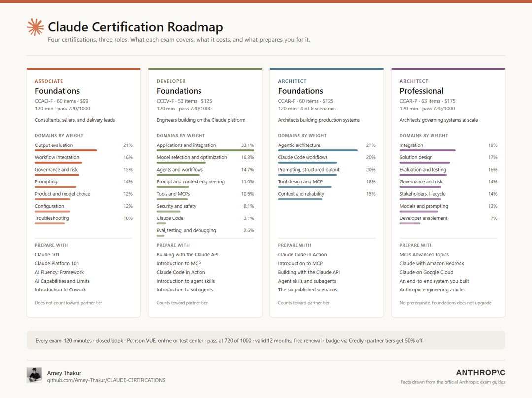Click the 120 min · 4 of 6 scenarios text
Screen dimensions: 532x398
pos(307,109)
